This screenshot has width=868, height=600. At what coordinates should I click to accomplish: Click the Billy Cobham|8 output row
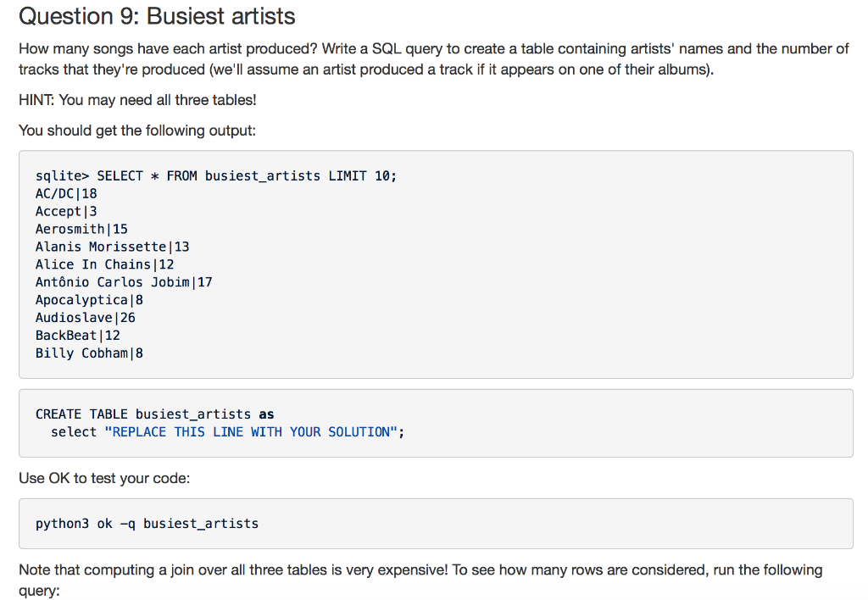[89, 353]
